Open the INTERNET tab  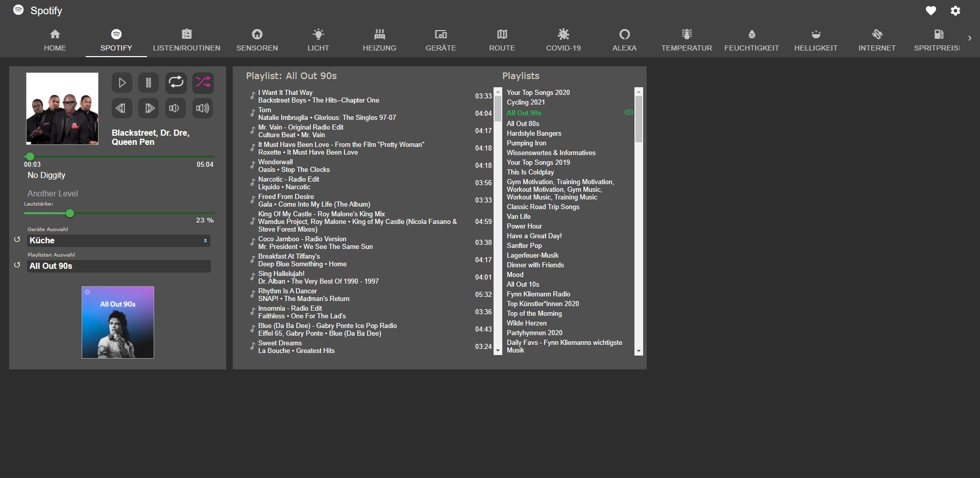pyautogui.click(x=877, y=41)
